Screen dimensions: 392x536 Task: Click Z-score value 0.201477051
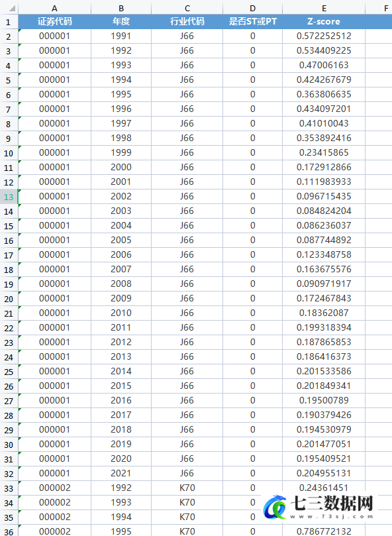pyautogui.click(x=324, y=444)
